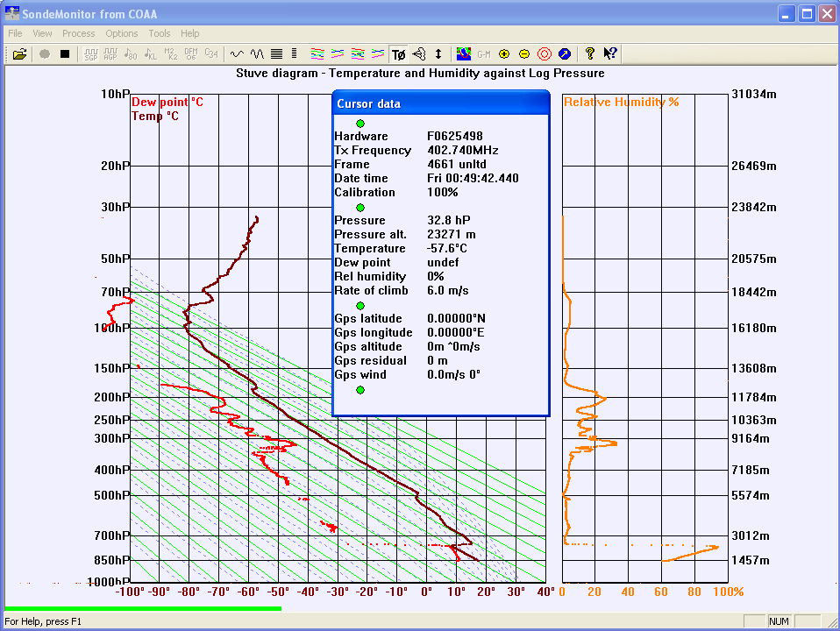Screen dimensions: 840x631
Task: Expand the Options menu
Action: [122, 33]
